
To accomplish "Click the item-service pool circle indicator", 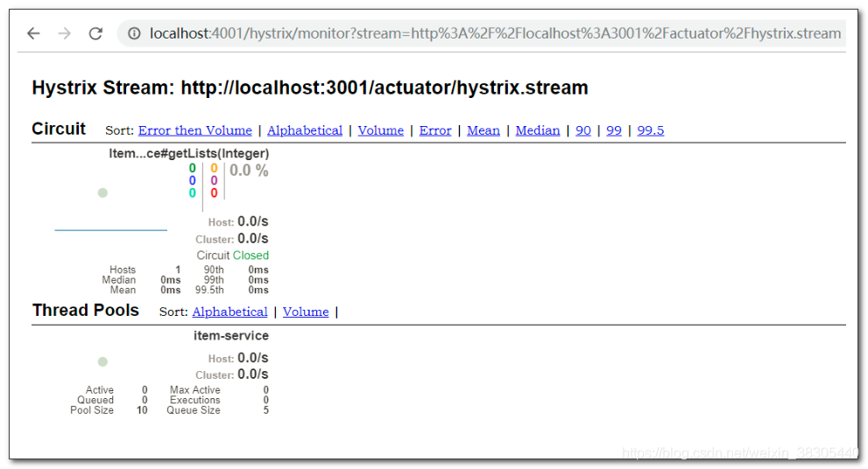I will click(102, 361).
